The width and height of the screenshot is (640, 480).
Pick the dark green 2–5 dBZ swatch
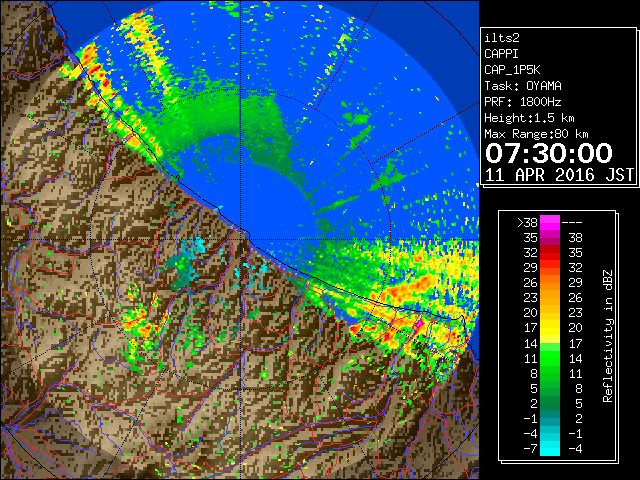550,403
